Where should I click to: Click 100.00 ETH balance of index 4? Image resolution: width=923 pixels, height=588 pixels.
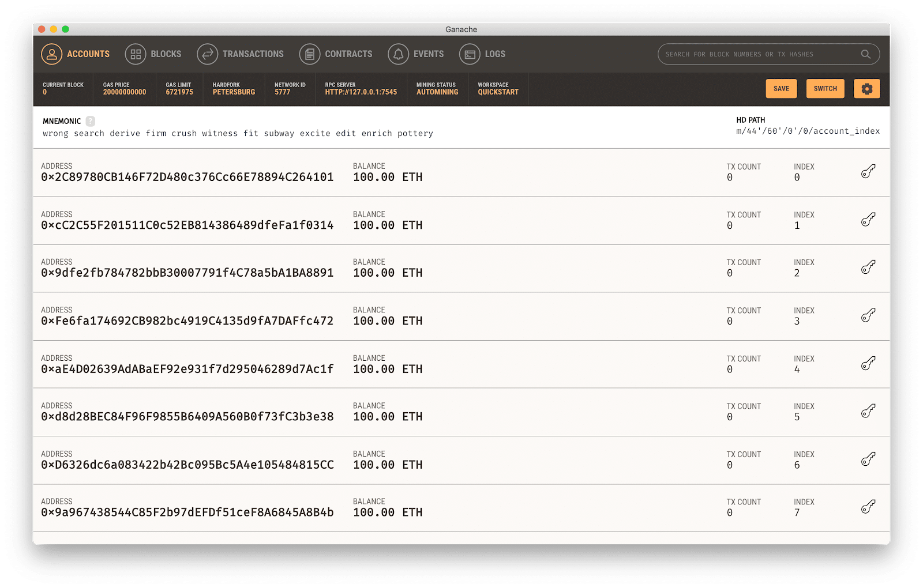pyautogui.click(x=388, y=369)
